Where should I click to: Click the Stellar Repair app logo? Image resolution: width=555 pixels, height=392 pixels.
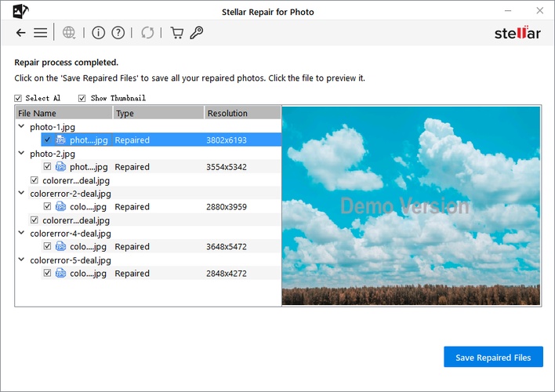click(20, 11)
